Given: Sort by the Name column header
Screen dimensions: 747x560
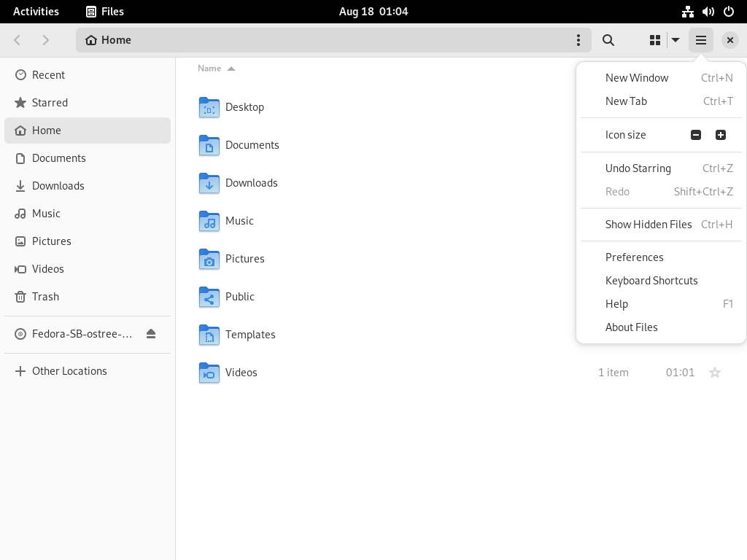Looking at the screenshot, I should tap(216, 68).
